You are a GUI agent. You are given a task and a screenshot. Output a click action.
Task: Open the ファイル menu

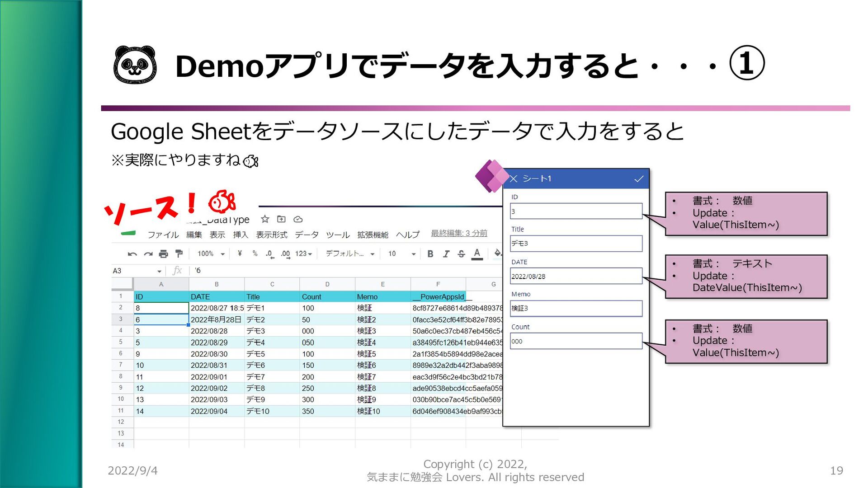coord(163,235)
